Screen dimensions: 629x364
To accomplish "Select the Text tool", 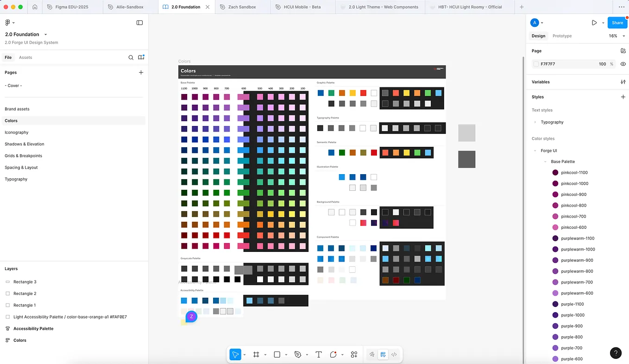I will (x=319, y=354).
